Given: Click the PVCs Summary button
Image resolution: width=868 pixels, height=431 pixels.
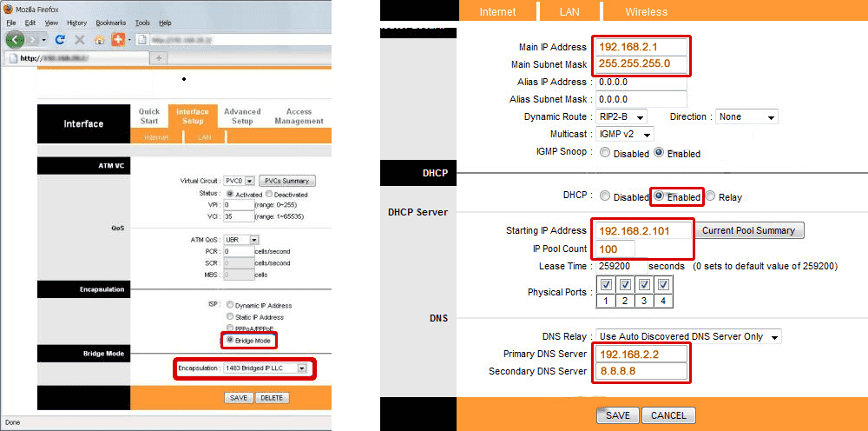Looking at the screenshot, I should (x=286, y=181).
